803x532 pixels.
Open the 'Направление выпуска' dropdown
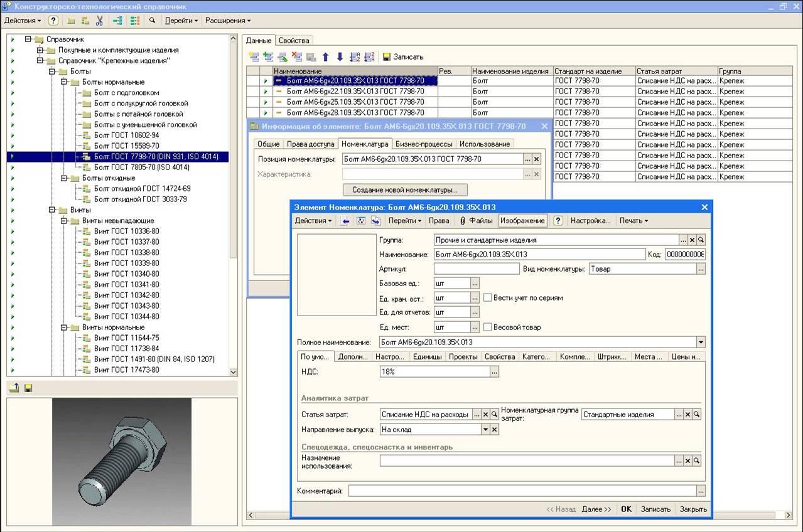[485, 430]
